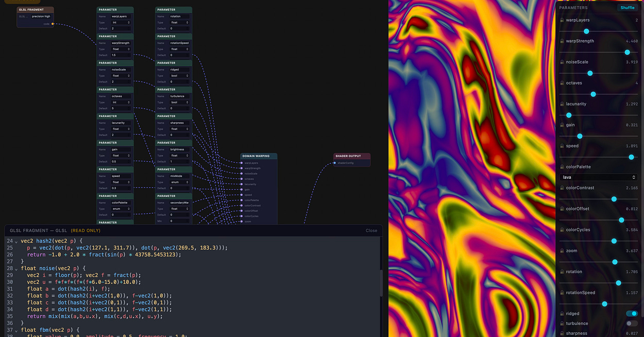This screenshot has width=644, height=337.
Task: Close the GLSL Fragment code viewer
Action: [x=371, y=231]
